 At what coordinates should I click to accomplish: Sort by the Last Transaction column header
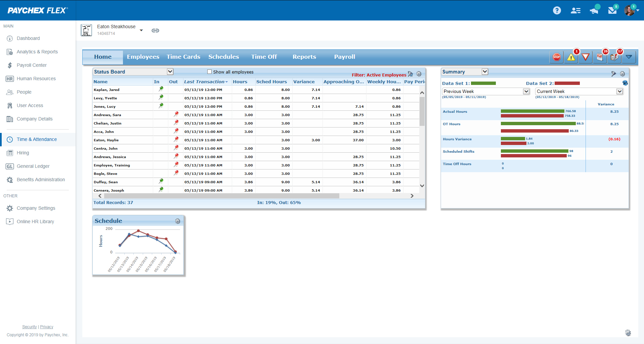tap(204, 82)
